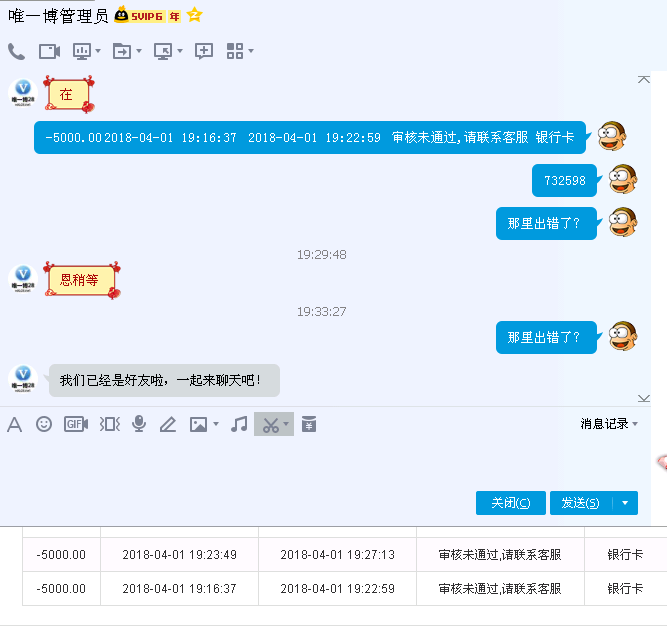Click the 关闭(C) button
This screenshot has width=667, height=635.
pyautogui.click(x=510, y=503)
